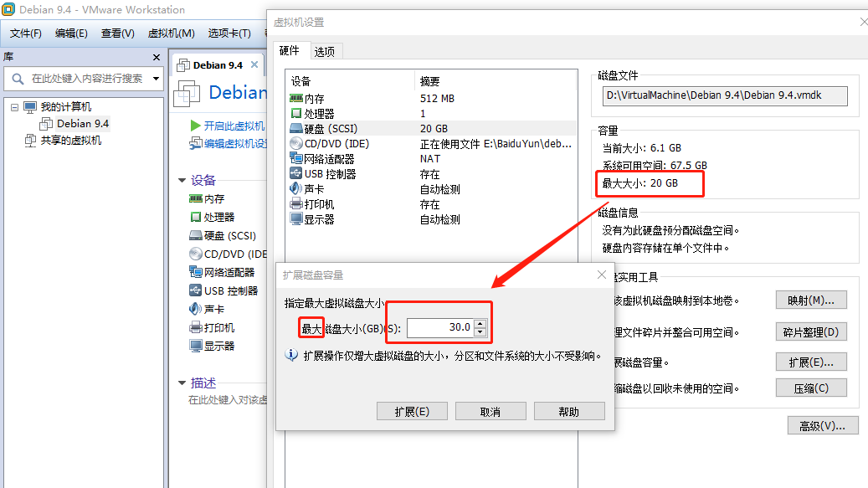The height and width of the screenshot is (488, 868).
Task: Select 显示器 icon in settings hardware list
Action: (296, 219)
